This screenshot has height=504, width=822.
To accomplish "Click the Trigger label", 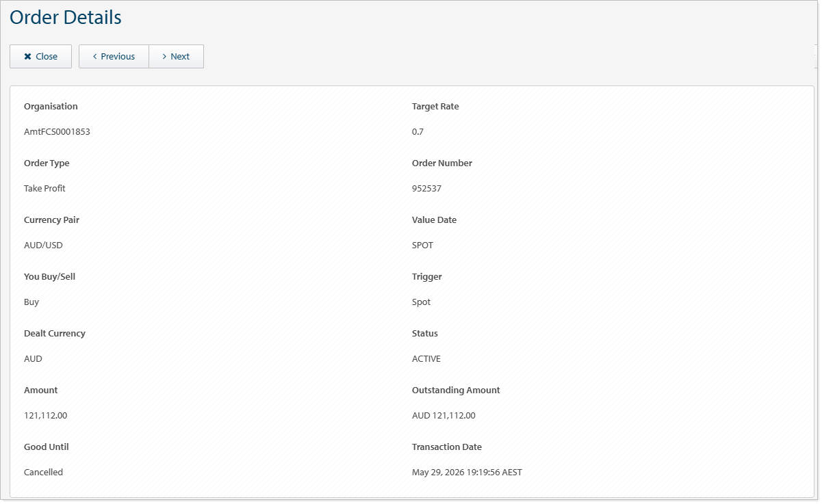I will 427,277.
